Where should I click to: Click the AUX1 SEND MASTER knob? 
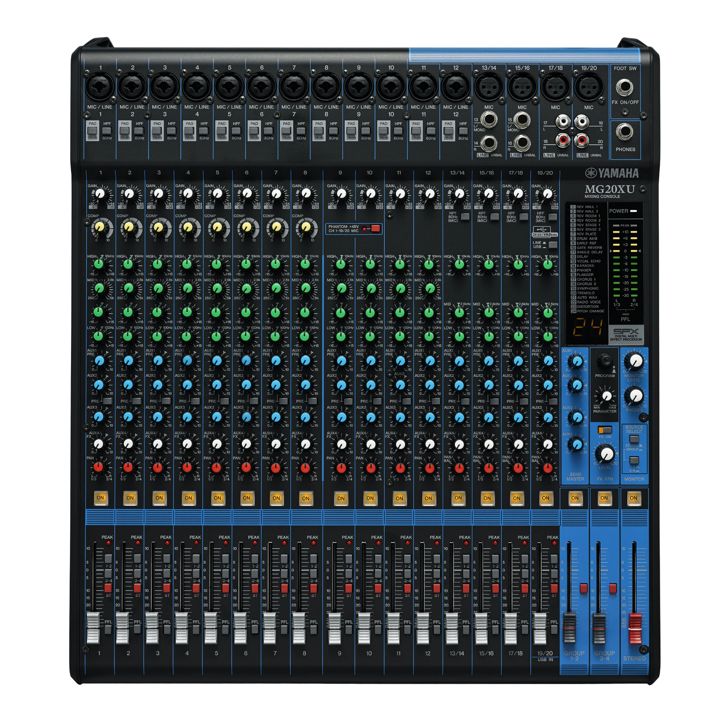click(576, 362)
